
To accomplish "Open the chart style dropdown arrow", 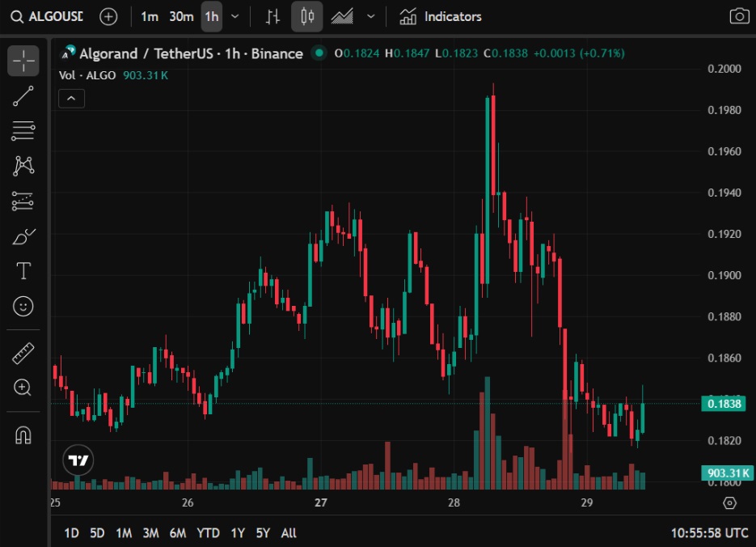I will (x=370, y=16).
